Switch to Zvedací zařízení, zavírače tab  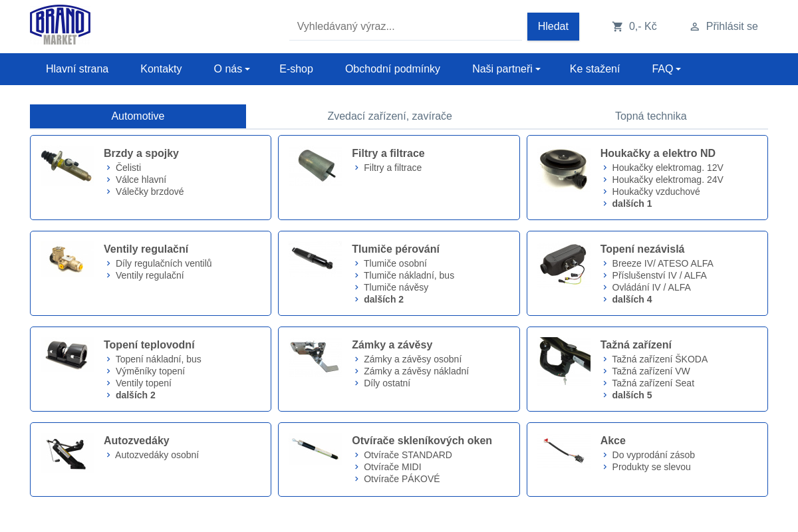point(389,116)
